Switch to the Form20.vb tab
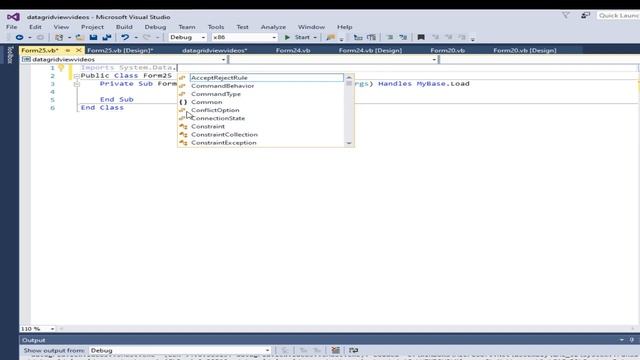The height and width of the screenshot is (360, 640). tap(448, 50)
